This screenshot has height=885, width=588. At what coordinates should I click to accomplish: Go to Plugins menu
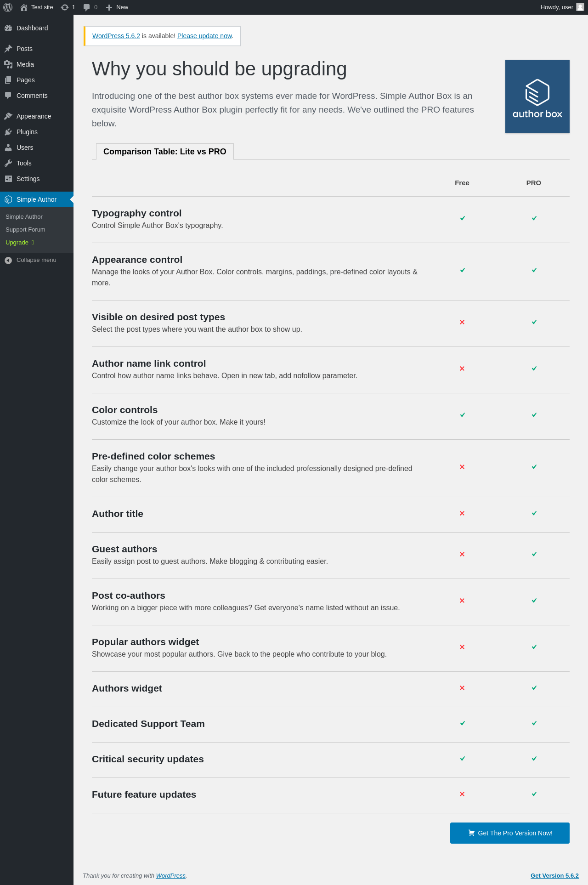(x=37, y=132)
